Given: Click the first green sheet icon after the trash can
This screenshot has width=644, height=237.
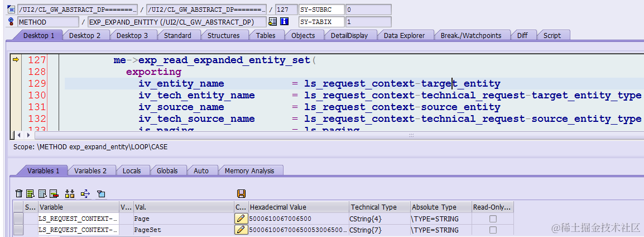Looking at the screenshot, I should click(x=30, y=193).
